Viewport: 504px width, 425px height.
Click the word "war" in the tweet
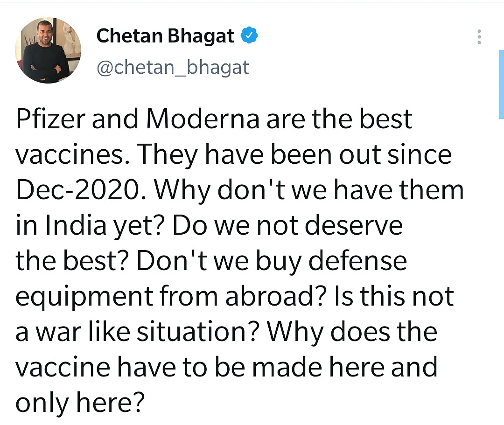tap(58, 333)
